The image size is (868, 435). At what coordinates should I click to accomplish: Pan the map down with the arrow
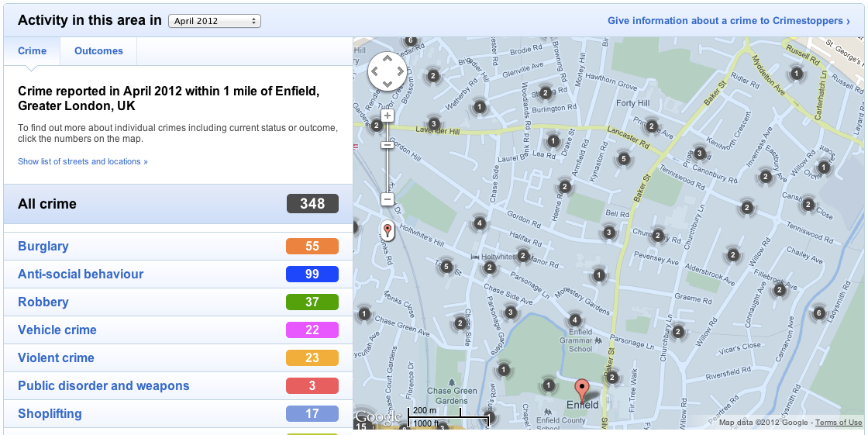pyautogui.click(x=386, y=85)
